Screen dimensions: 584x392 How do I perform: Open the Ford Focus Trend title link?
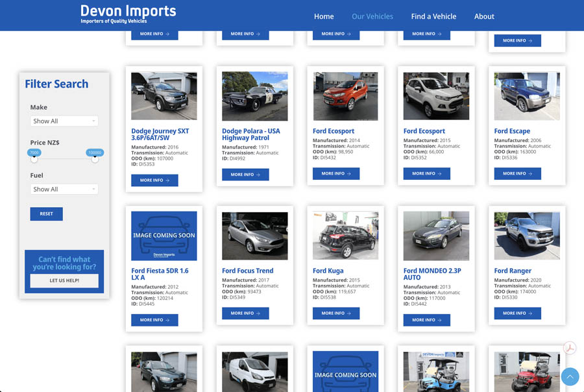tap(248, 271)
